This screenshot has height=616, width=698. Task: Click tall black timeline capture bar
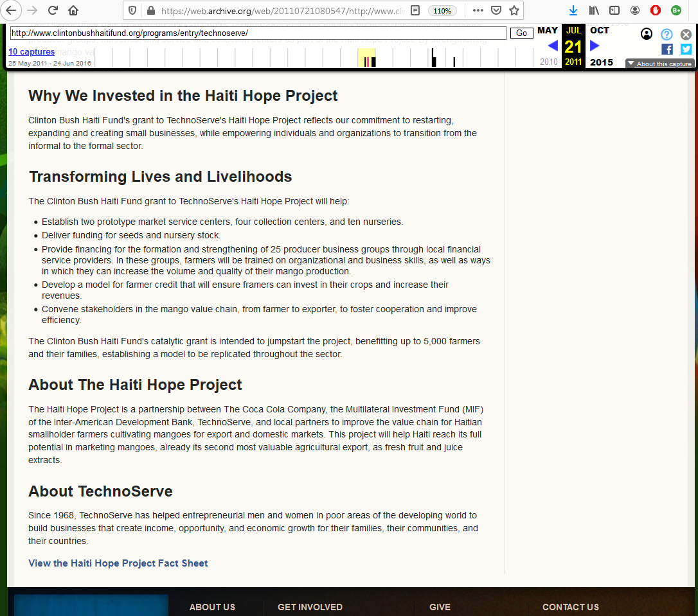(x=434, y=58)
